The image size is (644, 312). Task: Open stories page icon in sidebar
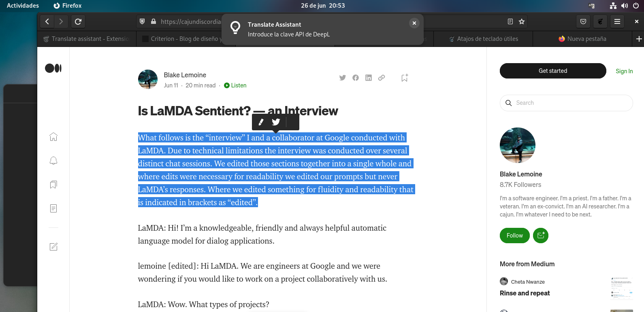coord(53,208)
